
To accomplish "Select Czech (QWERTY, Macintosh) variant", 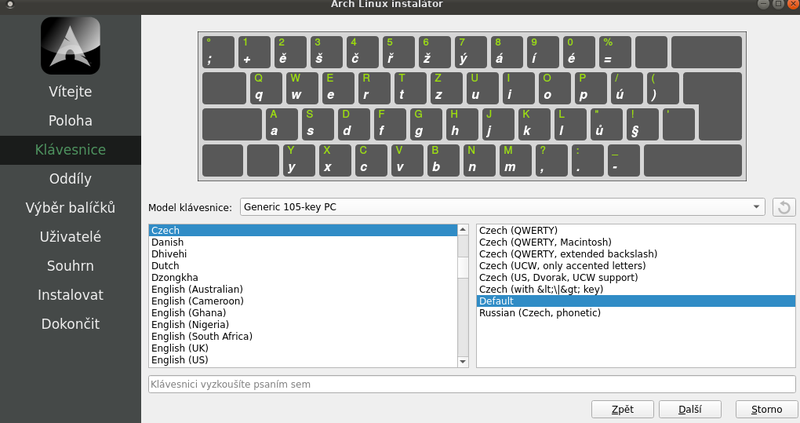I will pyautogui.click(x=544, y=242).
